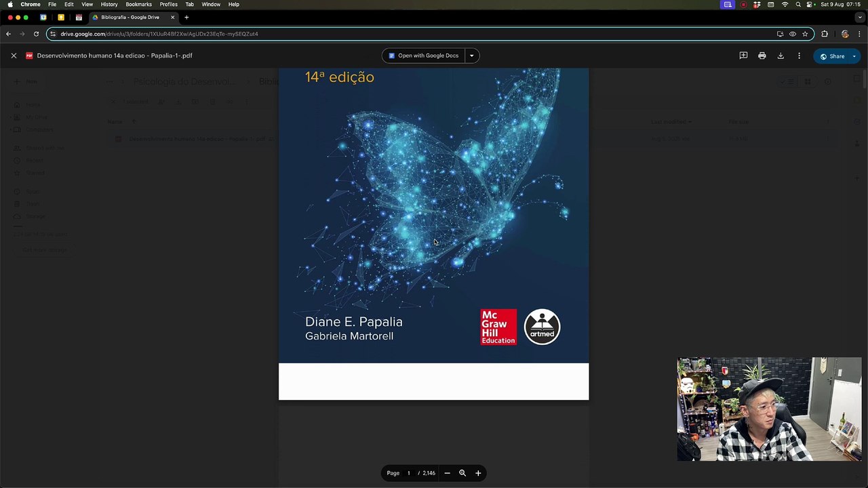Open Spotlight search from the menu bar
868x488 pixels.
(798, 4)
